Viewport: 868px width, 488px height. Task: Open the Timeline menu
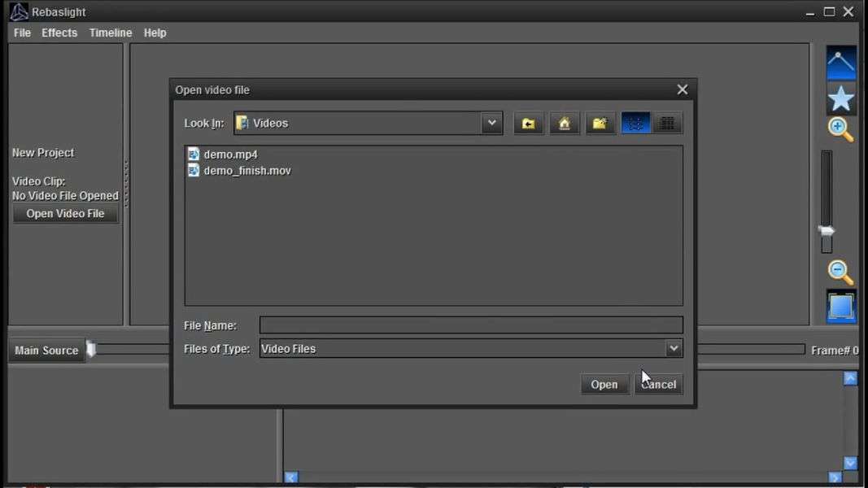coord(111,33)
